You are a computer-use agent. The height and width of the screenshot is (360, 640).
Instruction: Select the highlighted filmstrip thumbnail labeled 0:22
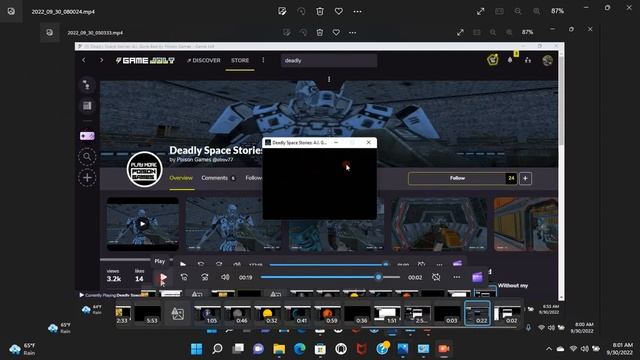tap(477, 314)
